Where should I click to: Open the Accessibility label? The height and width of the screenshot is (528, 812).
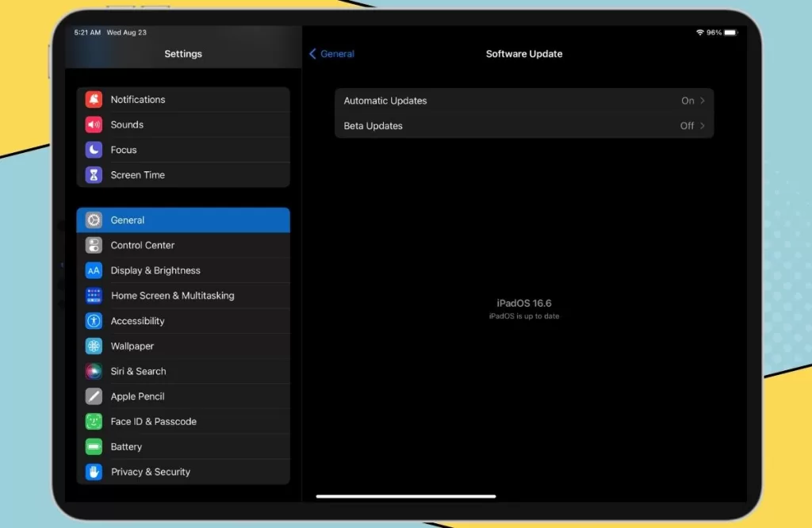pos(138,321)
